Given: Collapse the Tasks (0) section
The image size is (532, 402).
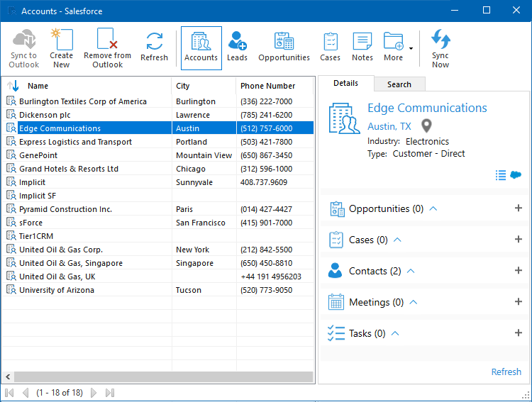Looking at the screenshot, I should click(x=396, y=333).
